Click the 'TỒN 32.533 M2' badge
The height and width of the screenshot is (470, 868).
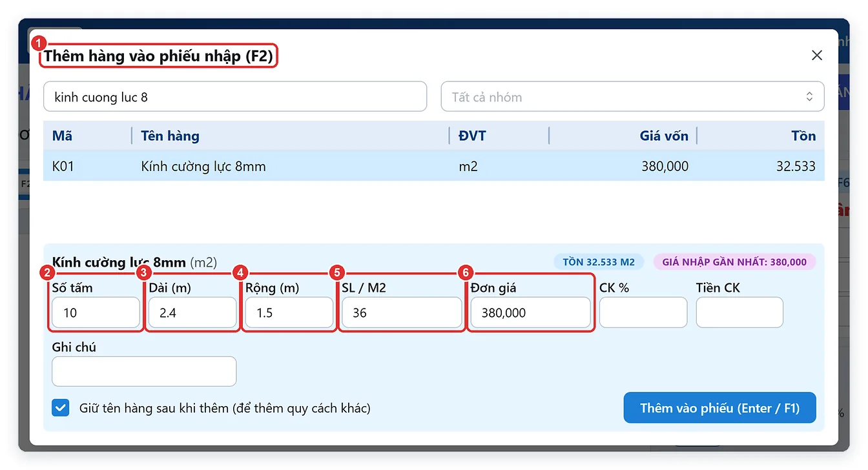[x=599, y=262]
